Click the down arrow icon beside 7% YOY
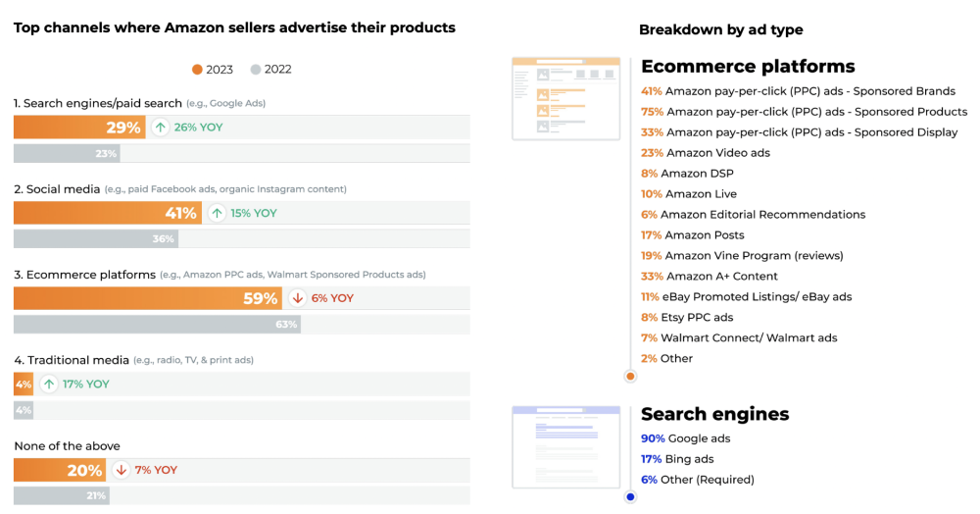980x514 pixels. tap(122, 470)
